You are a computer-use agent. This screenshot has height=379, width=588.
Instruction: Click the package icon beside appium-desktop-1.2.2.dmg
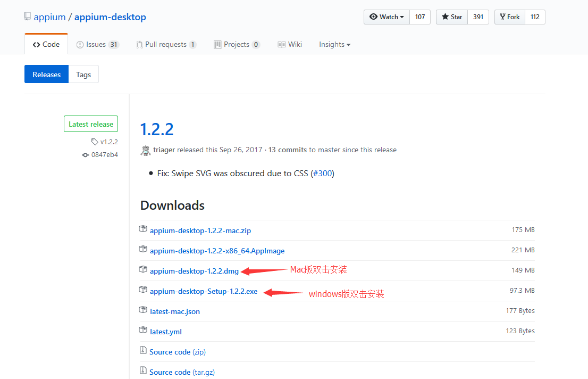143,269
